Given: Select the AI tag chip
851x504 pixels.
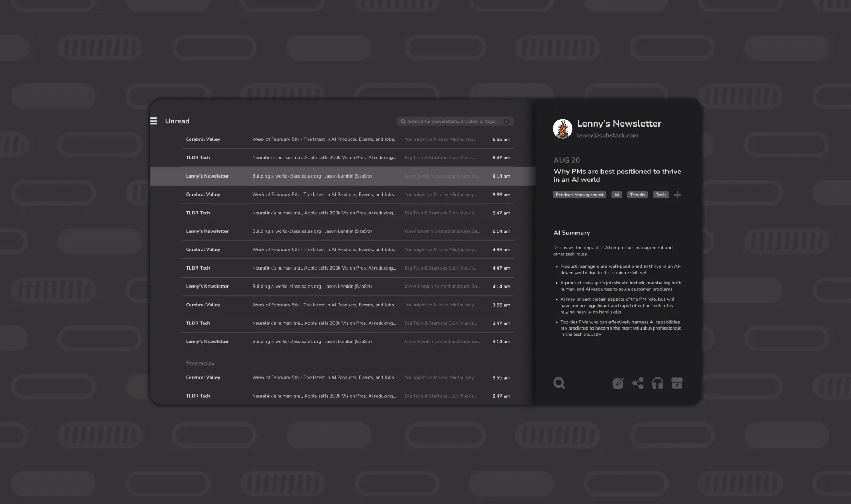Looking at the screenshot, I should pos(616,195).
